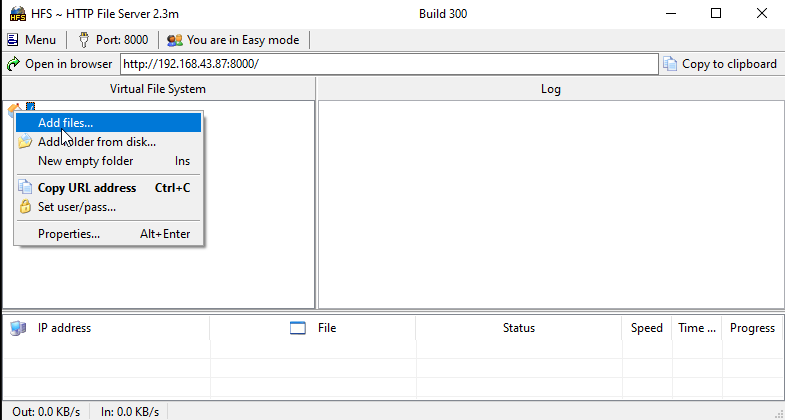Viewport: 785px width, 420px height.
Task: Click the green arrow Open in browser icon
Action: coord(13,64)
